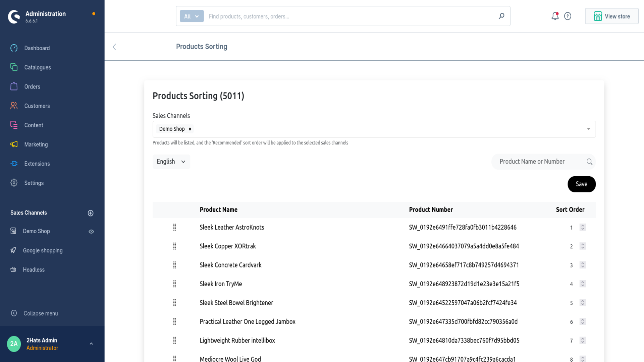Screen dimensions: 644x362
Task: Click the Dashboard navigation icon
Action: click(x=14, y=48)
